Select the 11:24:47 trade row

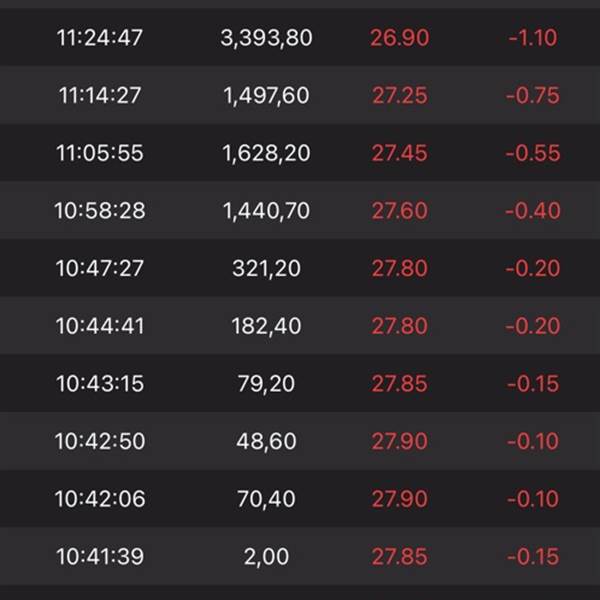(300, 37)
